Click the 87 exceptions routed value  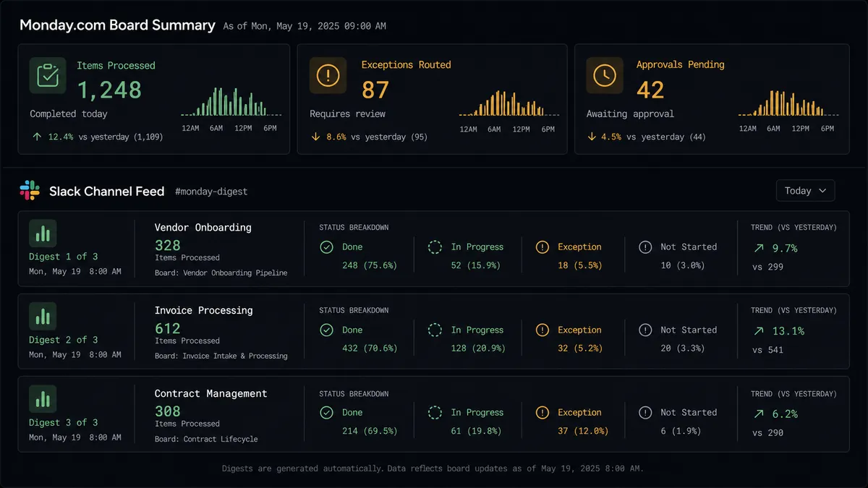[375, 90]
